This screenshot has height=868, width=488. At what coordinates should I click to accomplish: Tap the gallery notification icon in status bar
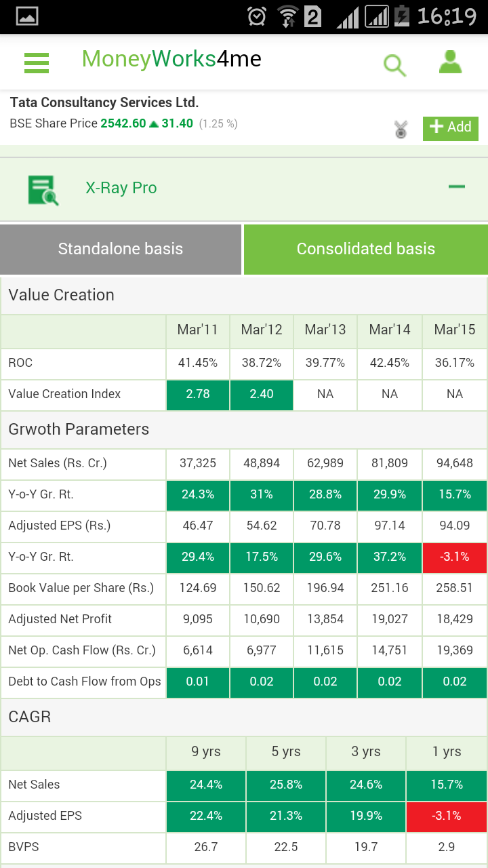[28, 16]
